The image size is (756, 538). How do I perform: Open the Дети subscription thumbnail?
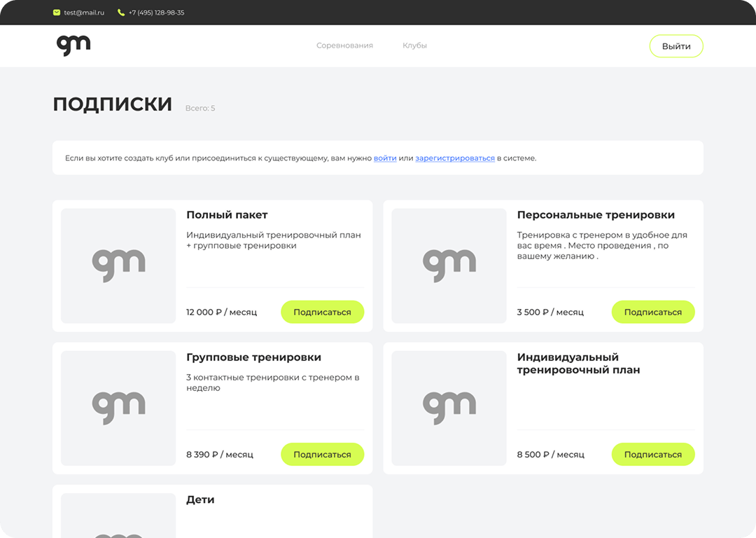click(118, 518)
